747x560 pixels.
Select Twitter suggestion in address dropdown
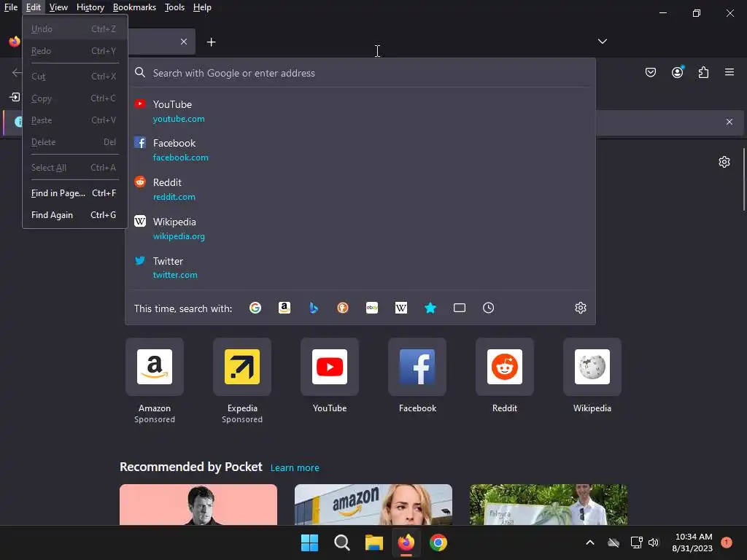360,268
